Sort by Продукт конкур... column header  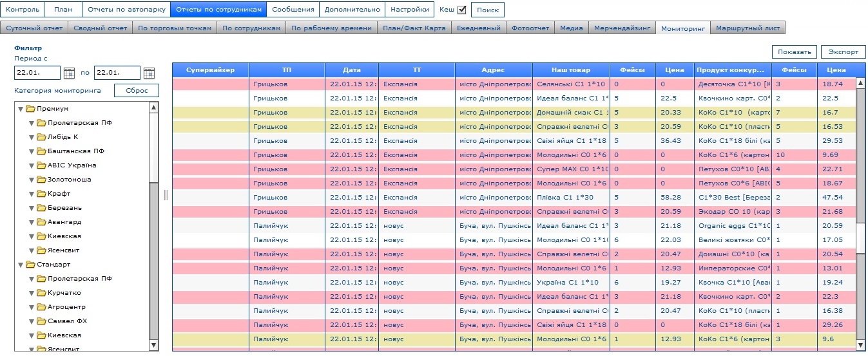coord(733,70)
